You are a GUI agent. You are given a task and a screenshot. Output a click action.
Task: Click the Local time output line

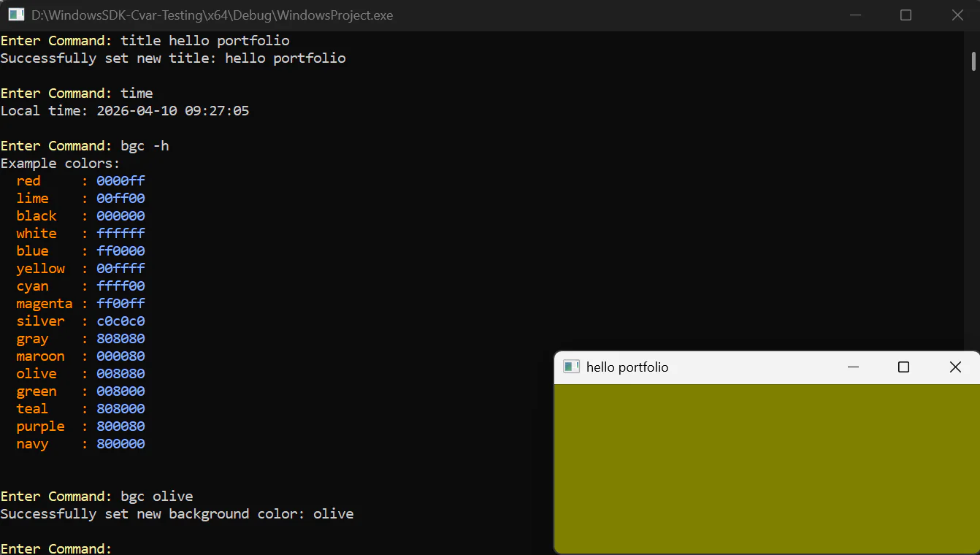[124, 110]
